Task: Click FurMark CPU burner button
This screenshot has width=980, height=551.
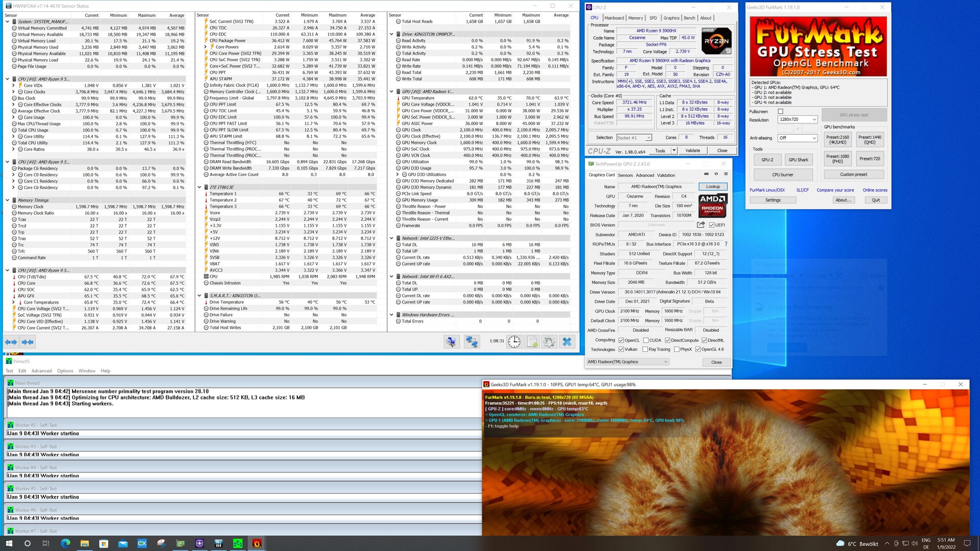Action: coord(782,174)
